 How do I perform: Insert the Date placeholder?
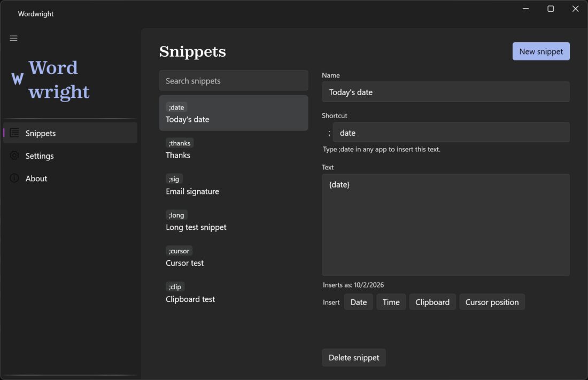point(359,302)
